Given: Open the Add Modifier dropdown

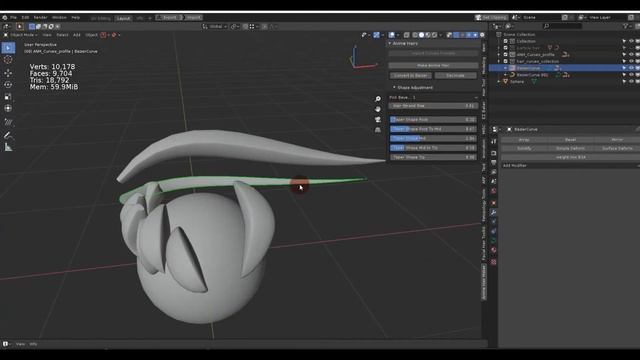Looking at the screenshot, I should [x=571, y=166].
